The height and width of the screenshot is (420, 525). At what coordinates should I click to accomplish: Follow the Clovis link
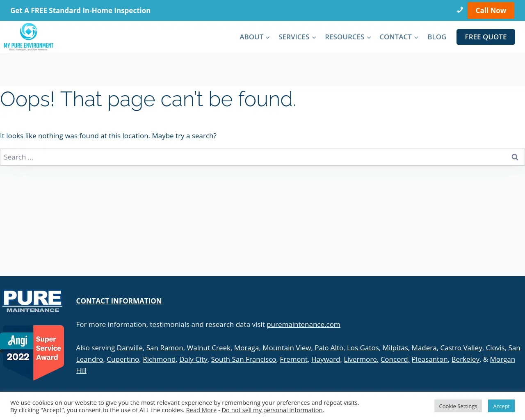495,348
